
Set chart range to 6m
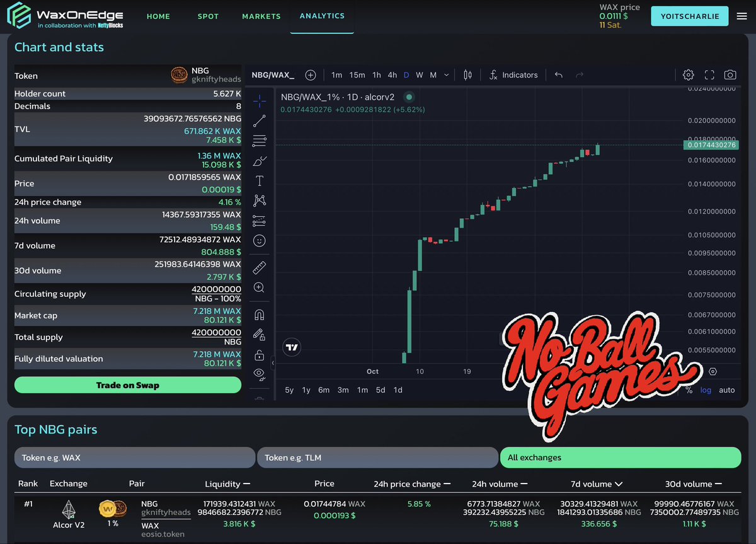[324, 390]
